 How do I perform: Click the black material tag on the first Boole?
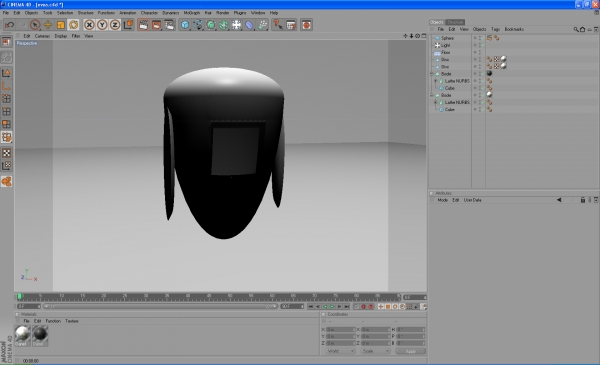[489, 73]
